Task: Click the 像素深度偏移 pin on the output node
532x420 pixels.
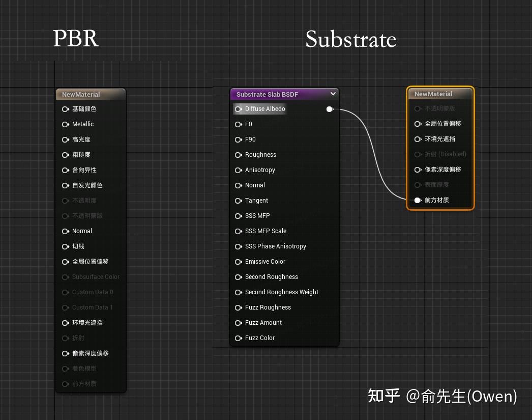Action: coord(418,170)
